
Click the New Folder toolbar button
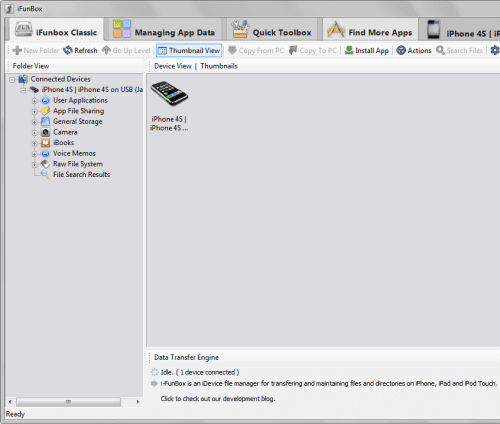[x=35, y=51]
